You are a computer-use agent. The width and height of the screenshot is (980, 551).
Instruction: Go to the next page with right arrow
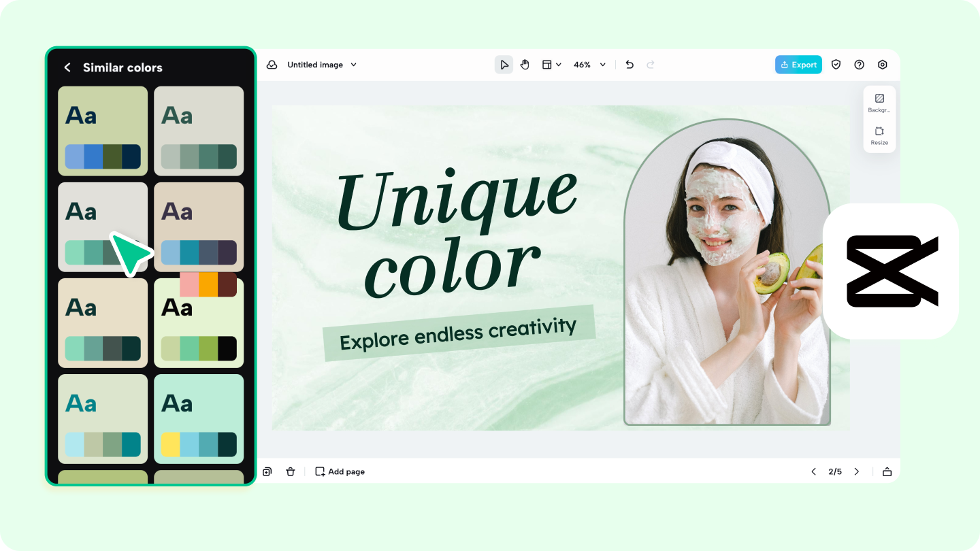(857, 471)
